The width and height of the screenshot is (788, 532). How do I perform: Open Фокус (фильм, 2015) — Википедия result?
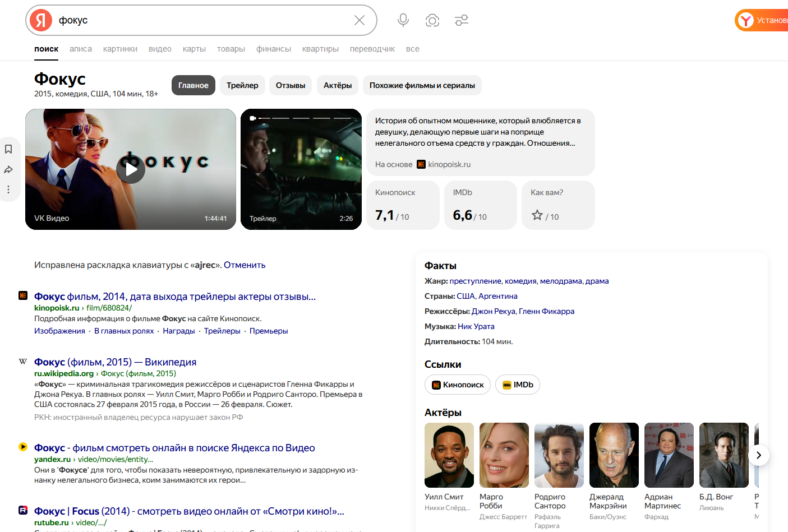coord(115,362)
